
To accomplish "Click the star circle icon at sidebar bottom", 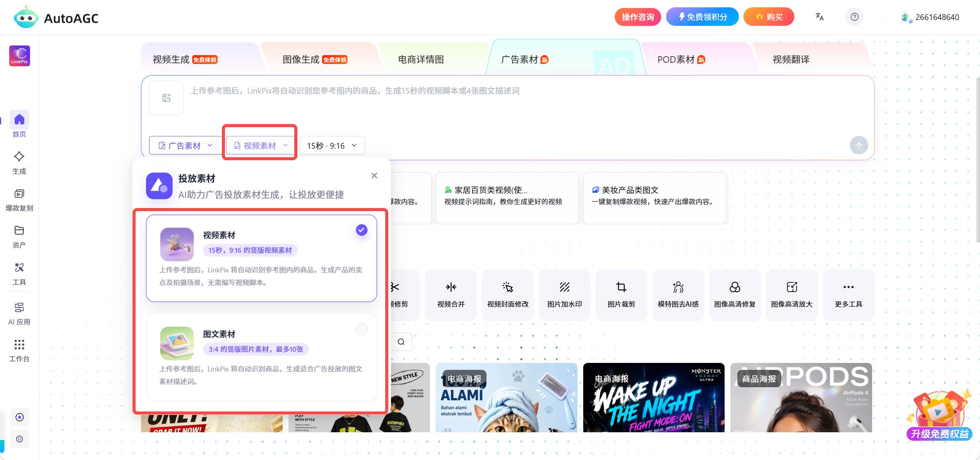I will coord(20,417).
